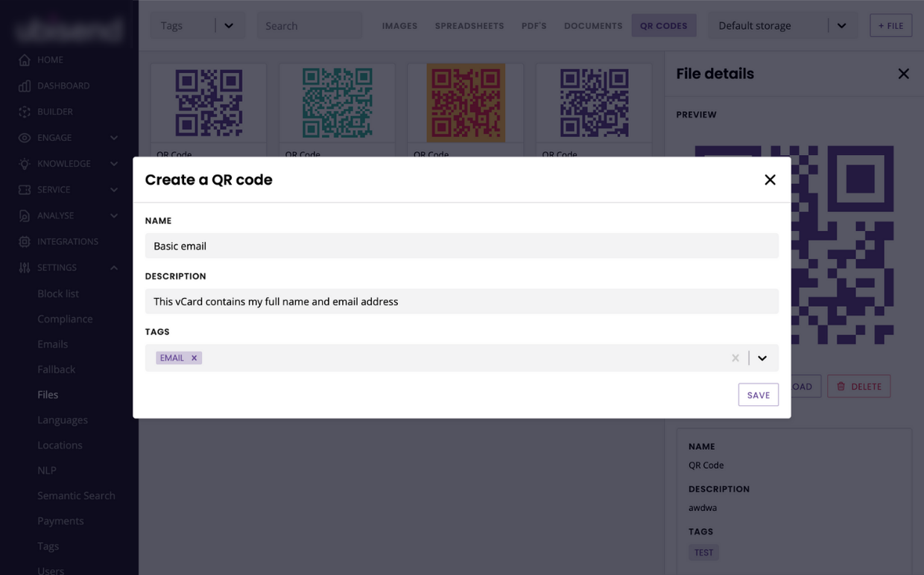The image size is (924, 575).
Task: Open Locations settings page
Action: pos(60,445)
